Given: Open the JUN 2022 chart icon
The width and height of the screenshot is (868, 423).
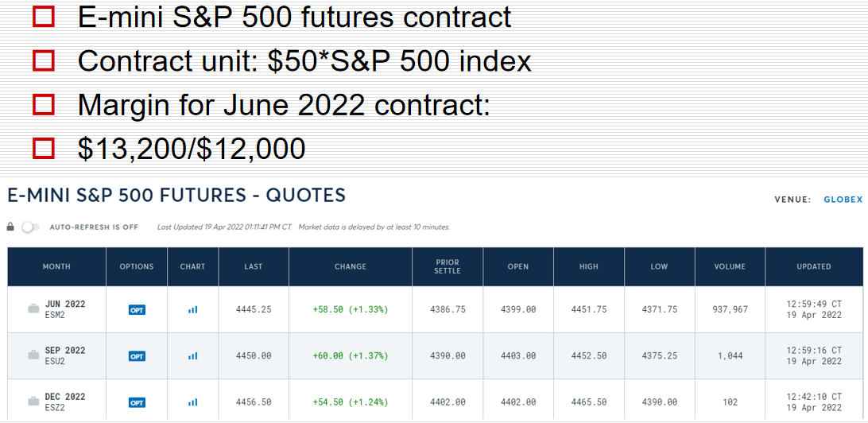Looking at the screenshot, I should tap(192, 309).
